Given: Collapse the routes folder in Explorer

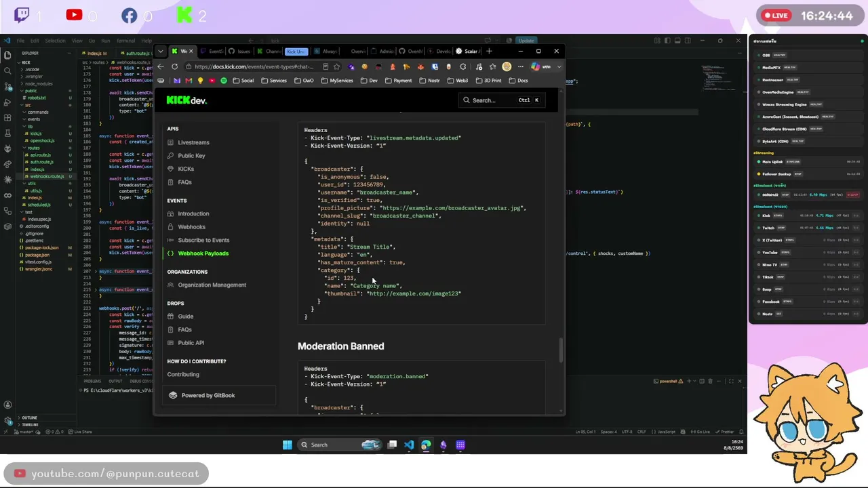Looking at the screenshot, I should pyautogui.click(x=34, y=148).
